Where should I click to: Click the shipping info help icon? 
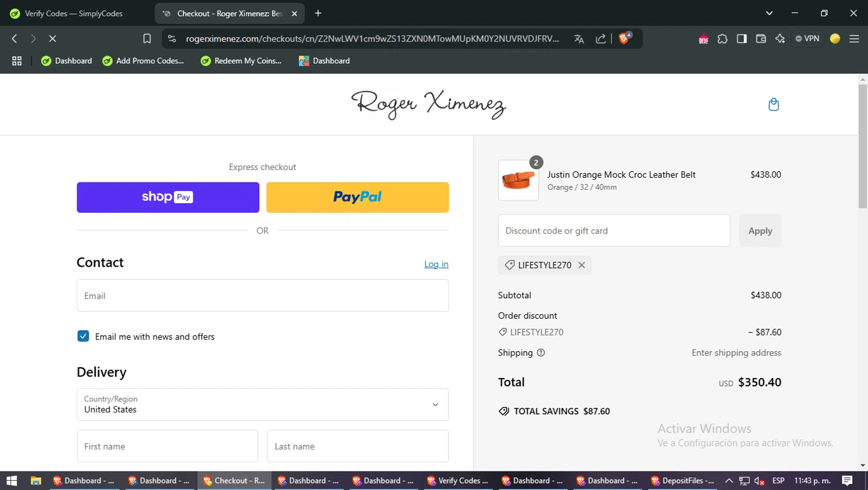(x=541, y=353)
